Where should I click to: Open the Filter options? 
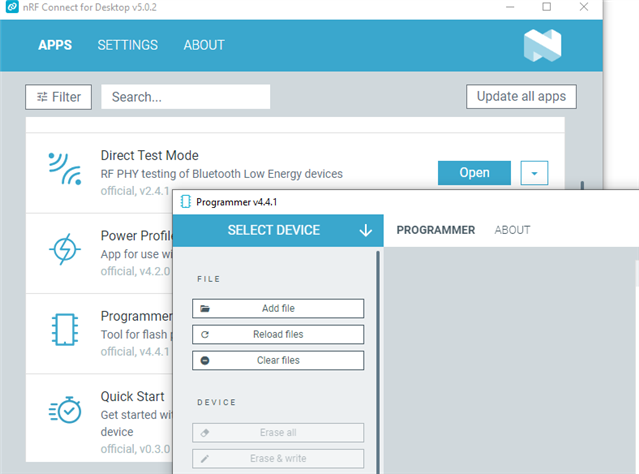(x=59, y=97)
